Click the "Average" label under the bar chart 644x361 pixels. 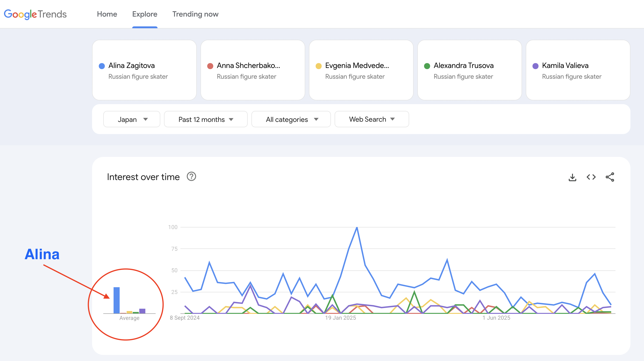click(x=129, y=318)
